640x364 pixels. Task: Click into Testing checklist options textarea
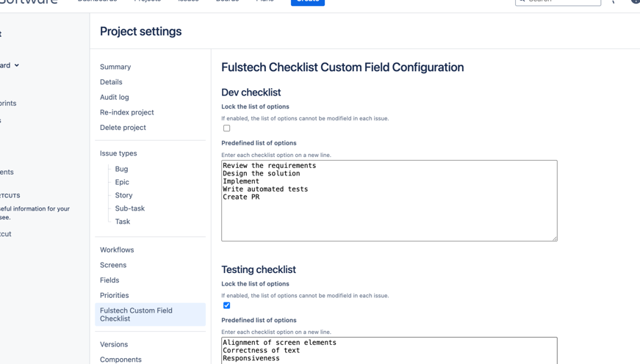click(389, 351)
